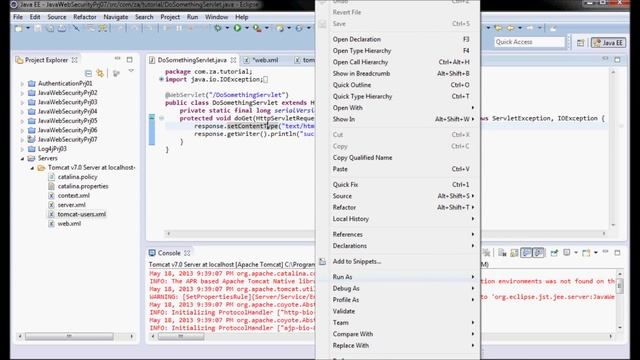Expand the Log4jPrj03 project
Viewport: 640px width, 360px height.
22,149
